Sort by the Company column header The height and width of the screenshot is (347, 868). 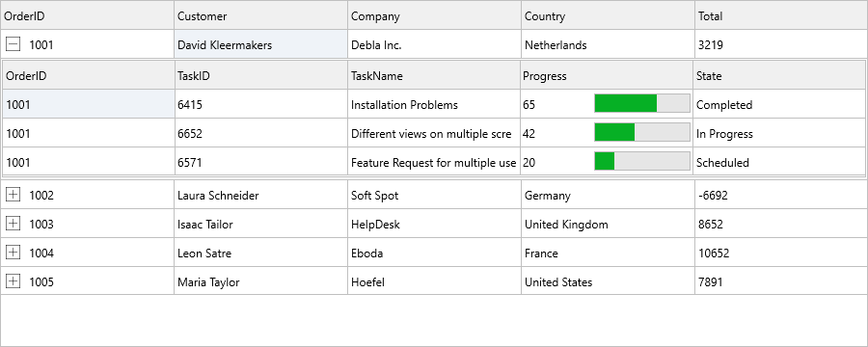pyautogui.click(x=435, y=15)
